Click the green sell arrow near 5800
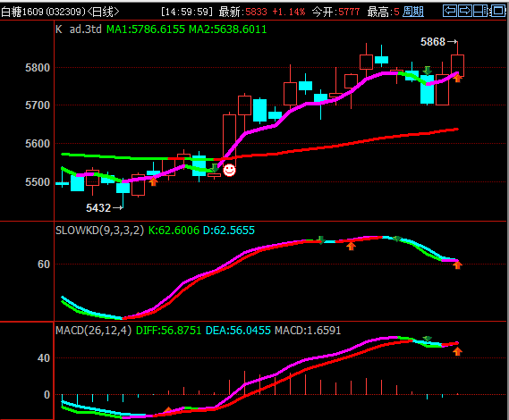This screenshot has height=420, width=509. pos(428,71)
